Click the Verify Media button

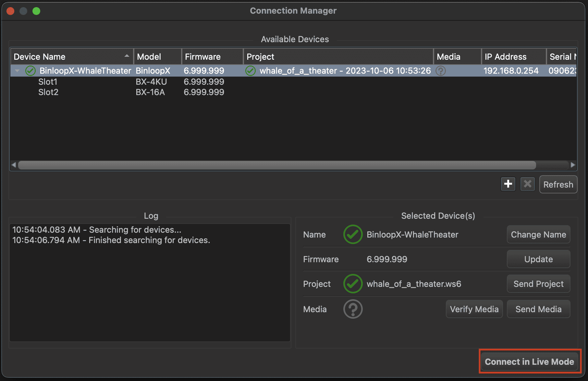click(474, 309)
